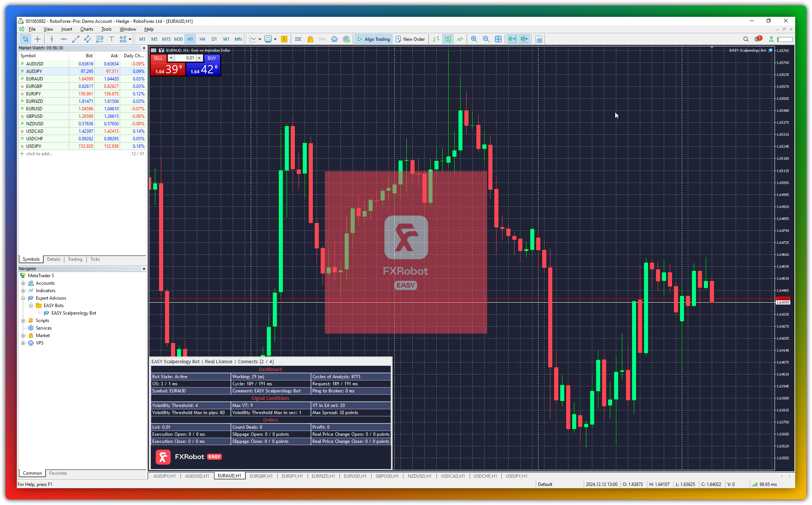Screen dimensions: 812x505
Task: Click the lot size 0.01 field
Action: pyautogui.click(x=185, y=58)
